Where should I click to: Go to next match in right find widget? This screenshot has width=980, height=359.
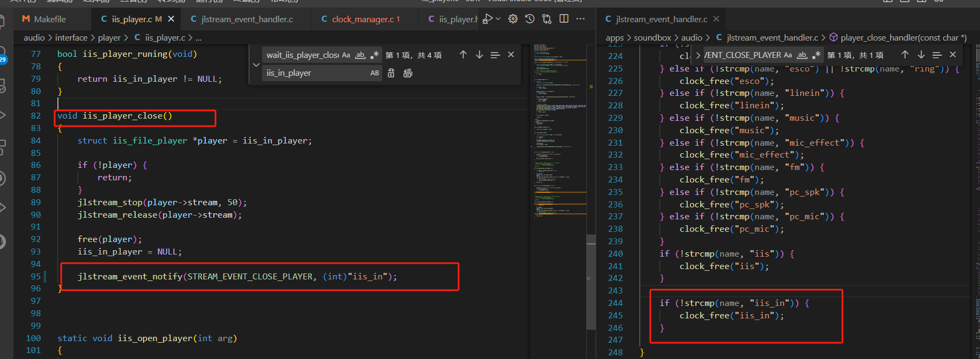[x=921, y=55]
